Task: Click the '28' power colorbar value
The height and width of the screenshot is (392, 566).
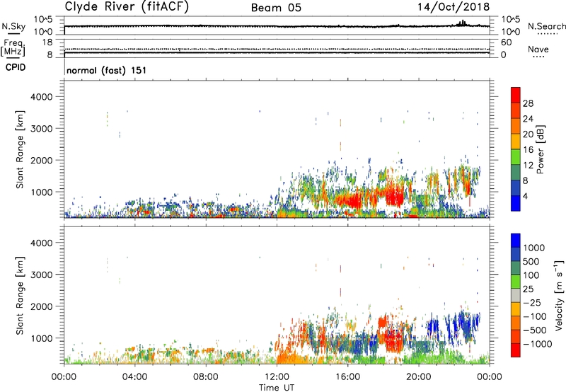Action: pyautogui.click(x=528, y=103)
